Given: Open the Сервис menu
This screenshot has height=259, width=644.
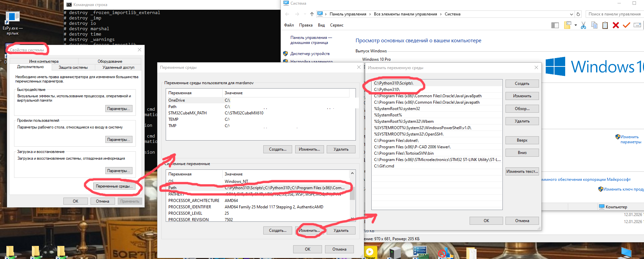Looking at the screenshot, I should click(x=336, y=25).
